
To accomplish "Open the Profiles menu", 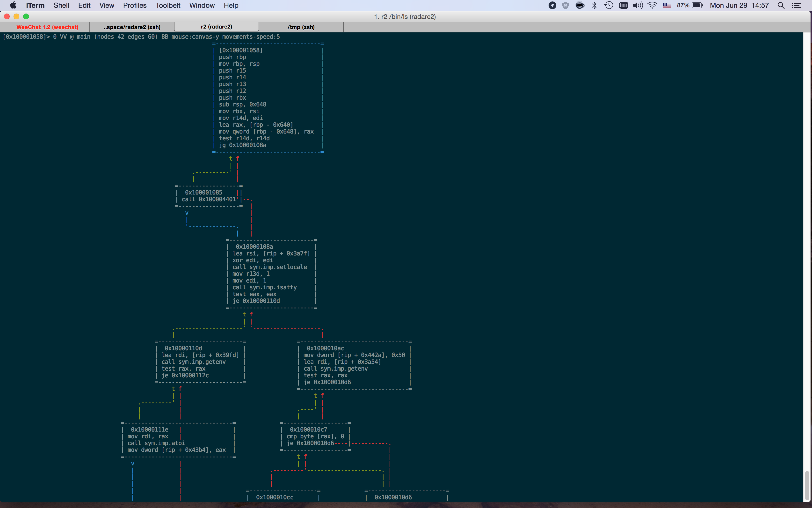I will pyautogui.click(x=135, y=5).
